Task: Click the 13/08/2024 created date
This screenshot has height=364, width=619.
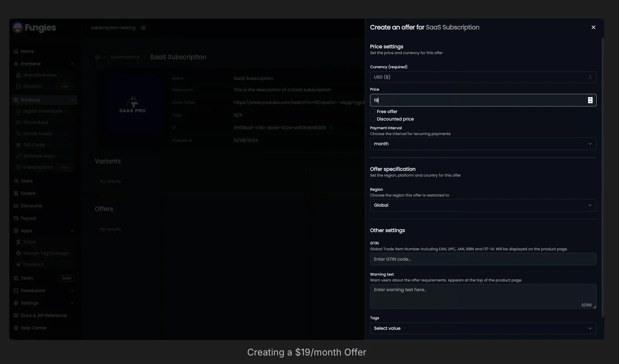Action: pos(246,141)
